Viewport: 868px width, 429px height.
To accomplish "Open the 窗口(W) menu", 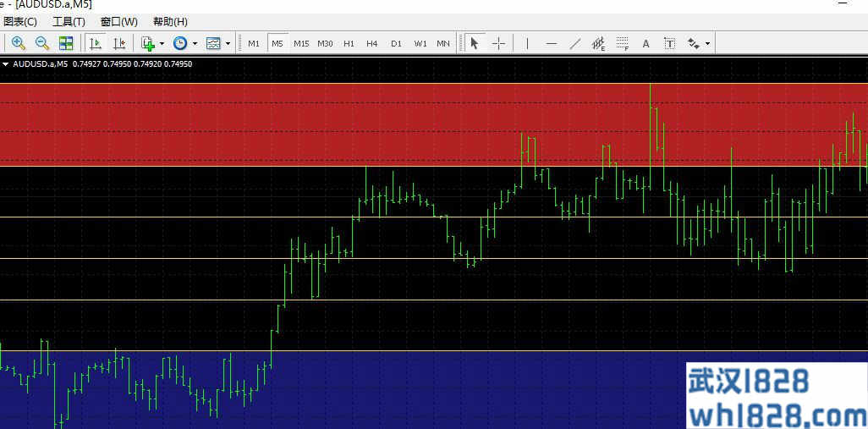I will pyautogui.click(x=119, y=22).
